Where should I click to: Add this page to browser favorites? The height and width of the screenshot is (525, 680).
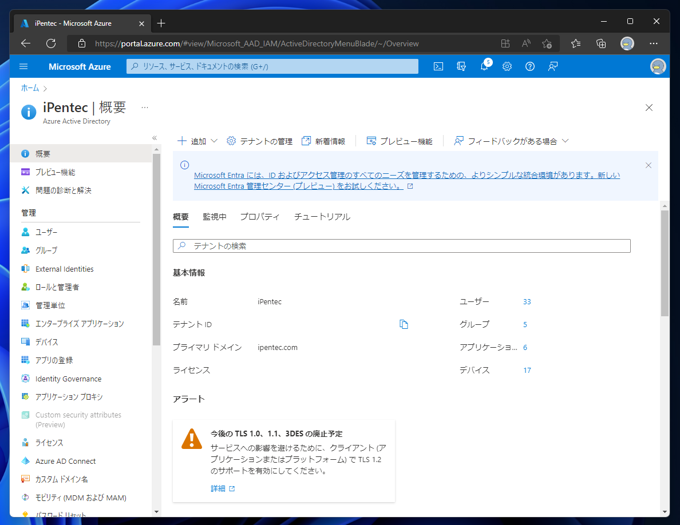pyautogui.click(x=547, y=43)
